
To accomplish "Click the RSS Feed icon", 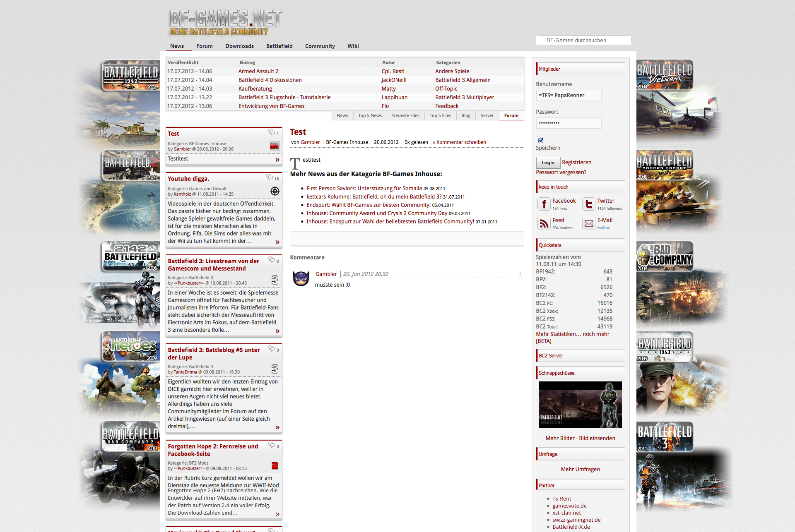I will pos(544,223).
